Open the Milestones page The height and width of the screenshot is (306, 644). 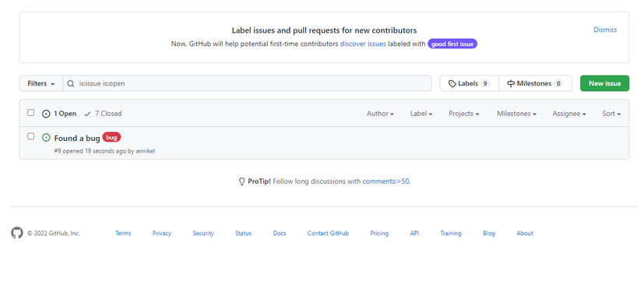(x=535, y=83)
